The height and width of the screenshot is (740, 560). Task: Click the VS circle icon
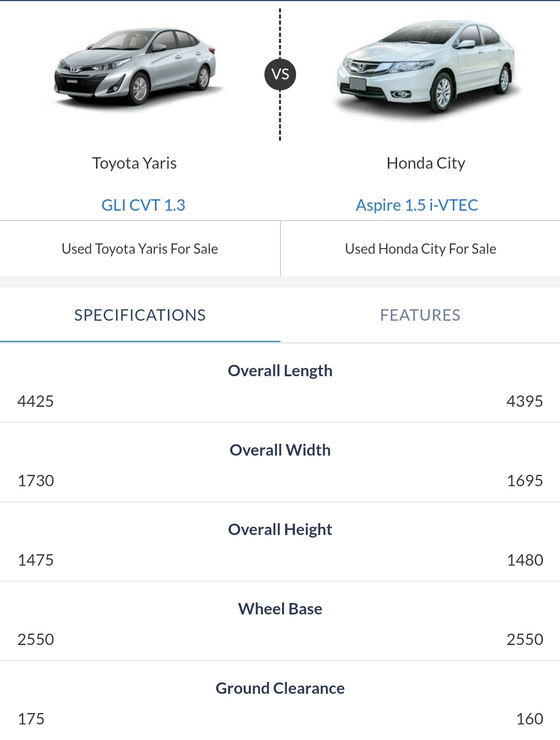coord(280,74)
